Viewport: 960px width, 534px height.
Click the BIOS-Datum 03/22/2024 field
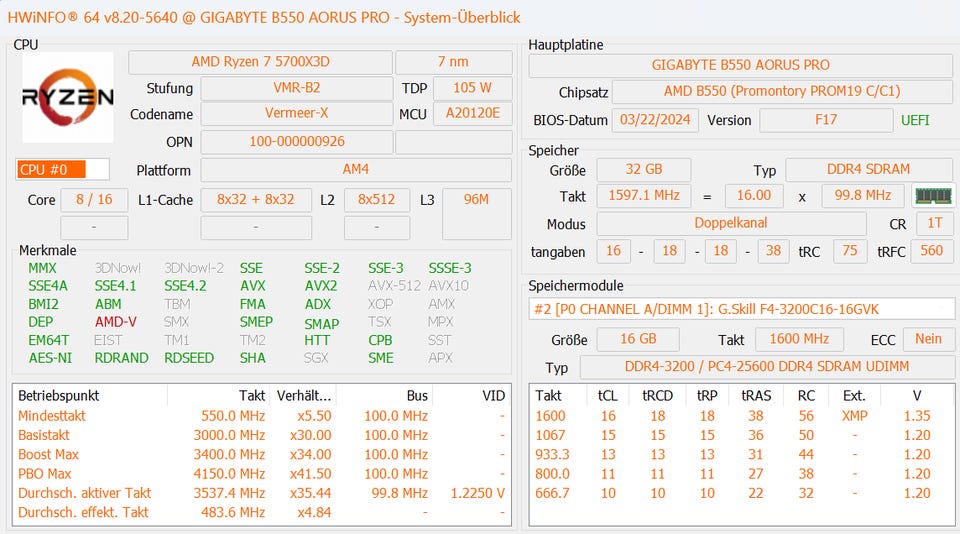[654, 120]
